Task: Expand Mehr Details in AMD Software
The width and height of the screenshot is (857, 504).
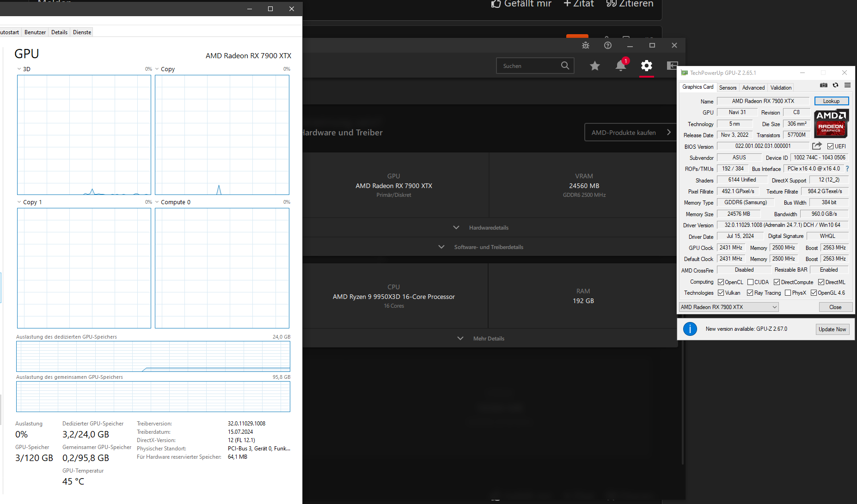Action: 481,338
